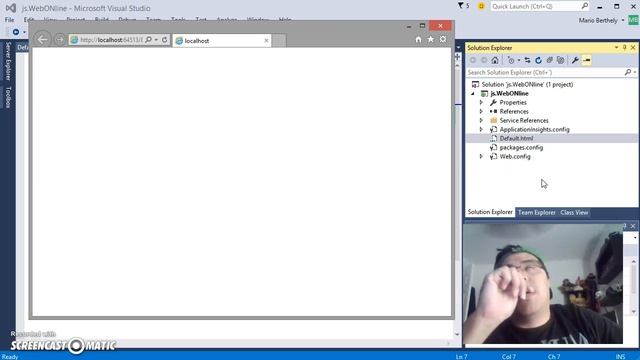Toggle the Preview Selected Items button
The width and height of the screenshot is (640, 360).
[587, 60]
